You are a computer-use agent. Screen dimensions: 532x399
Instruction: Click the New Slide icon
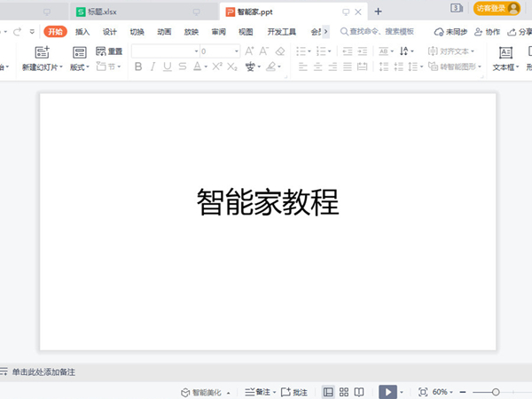(x=42, y=52)
